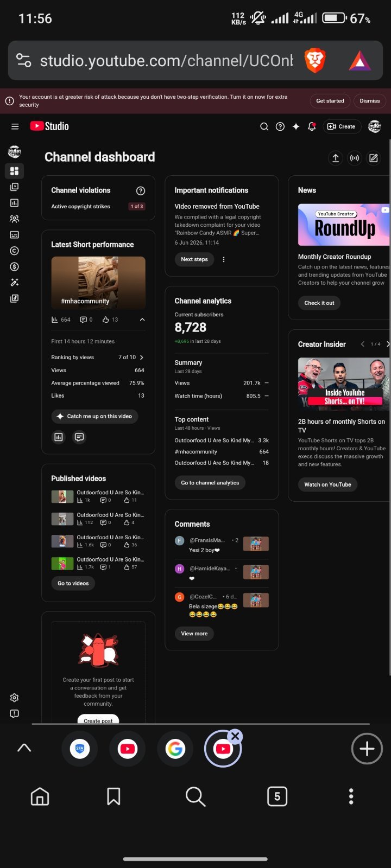Open Inside YouTube Shorts on TV thumbnail
391x868 pixels.
point(344,384)
